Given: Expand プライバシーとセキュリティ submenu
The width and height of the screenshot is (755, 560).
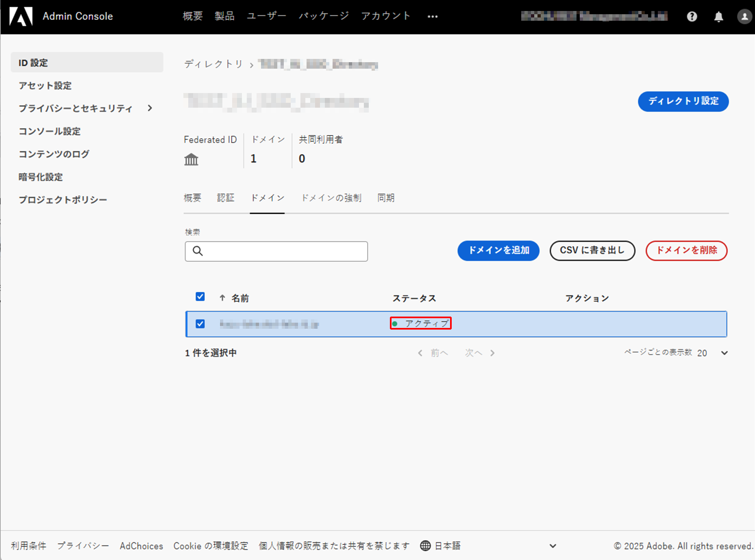Looking at the screenshot, I should point(150,108).
